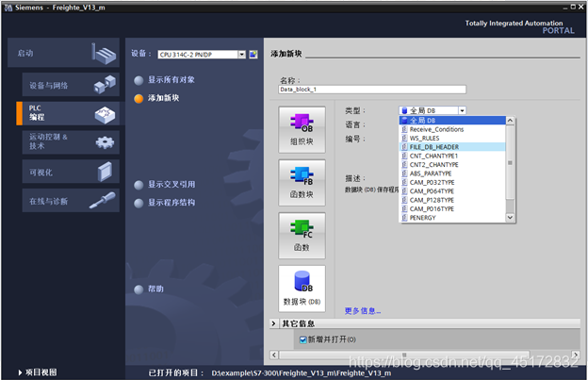Open the 运动控制 & 技术 portal
Screen dimensions: 588x380
point(71,142)
